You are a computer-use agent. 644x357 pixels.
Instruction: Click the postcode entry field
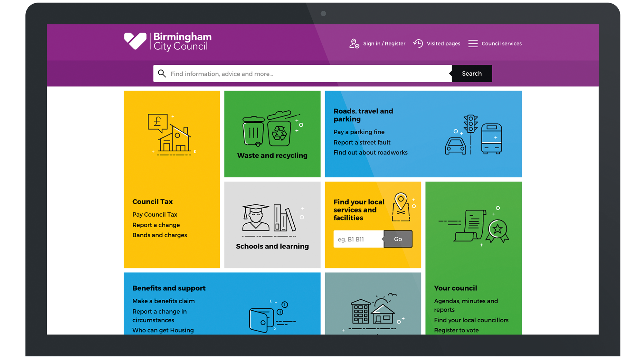358,239
